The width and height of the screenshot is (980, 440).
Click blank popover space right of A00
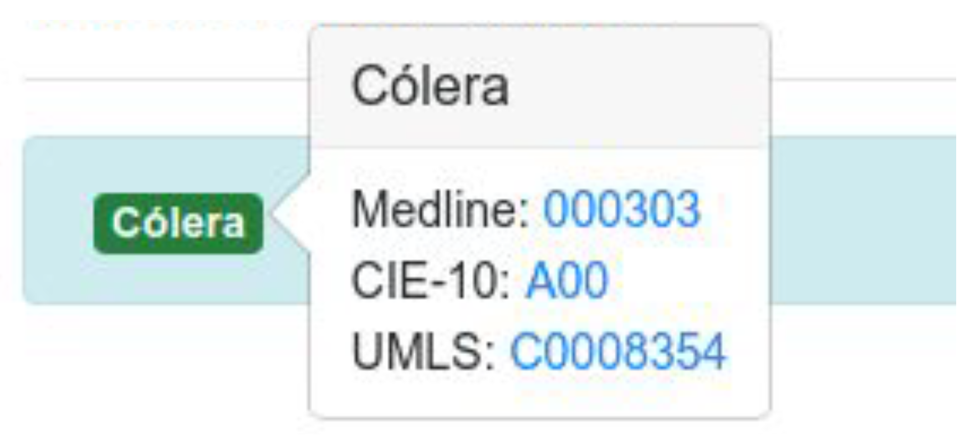(687, 281)
